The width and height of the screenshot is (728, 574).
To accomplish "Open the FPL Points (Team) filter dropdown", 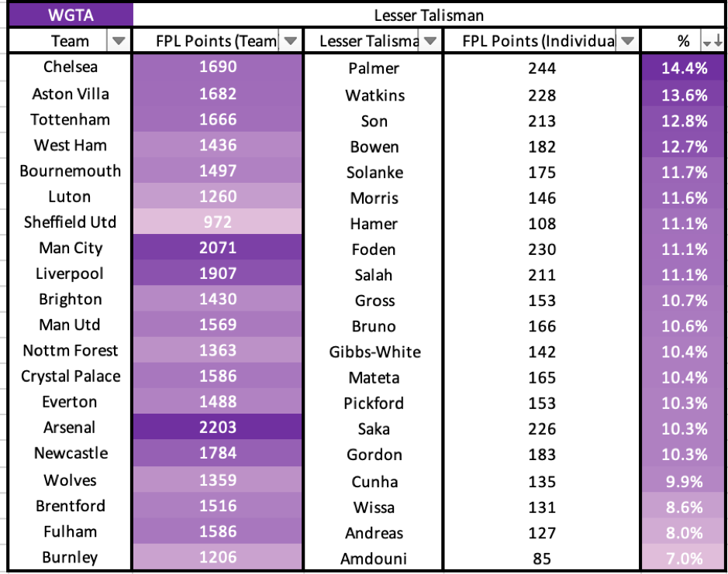I will (290, 42).
